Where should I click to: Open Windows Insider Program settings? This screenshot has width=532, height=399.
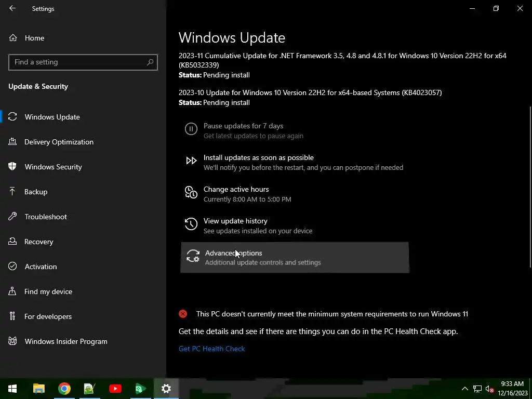coord(66,341)
